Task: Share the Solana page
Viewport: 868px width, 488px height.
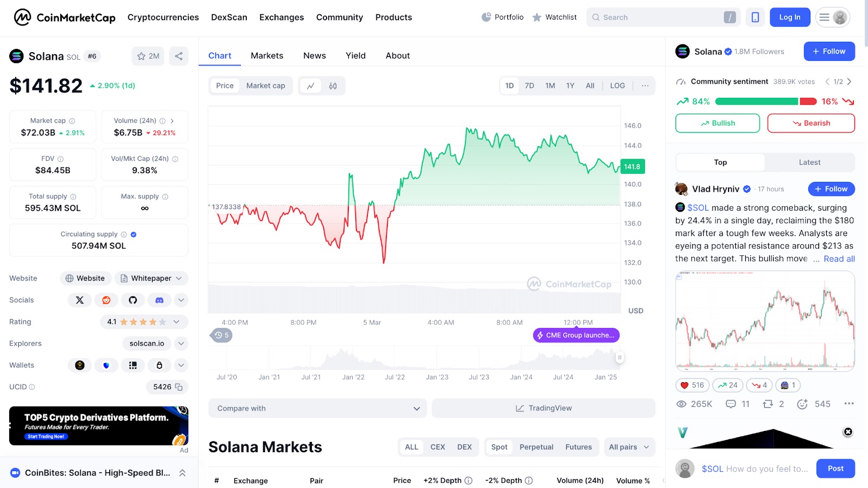Action: tap(178, 56)
